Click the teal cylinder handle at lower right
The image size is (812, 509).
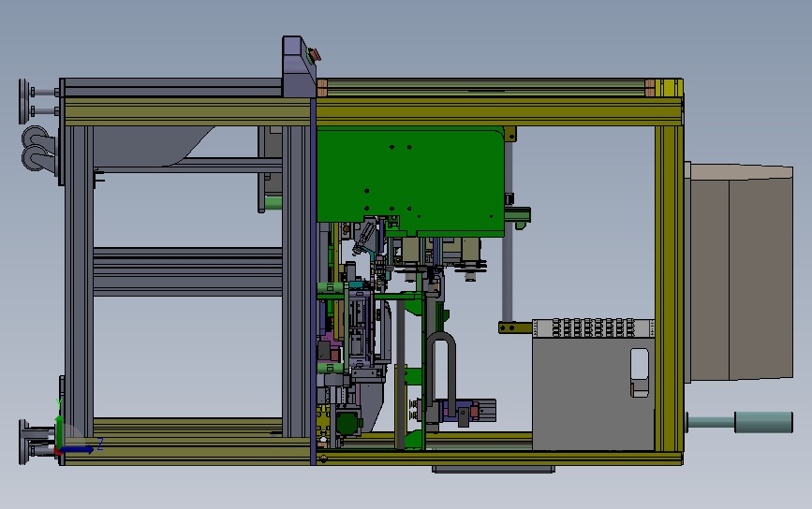tap(763, 422)
